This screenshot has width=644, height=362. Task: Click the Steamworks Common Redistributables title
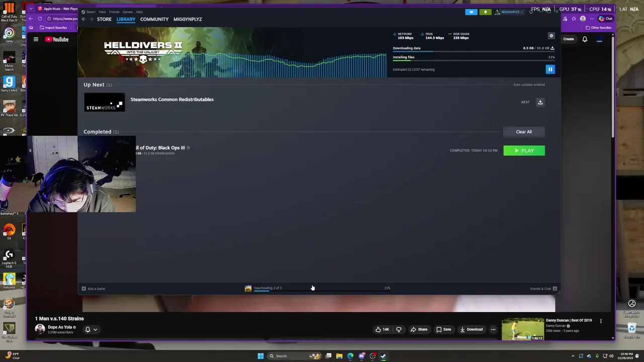click(172, 100)
